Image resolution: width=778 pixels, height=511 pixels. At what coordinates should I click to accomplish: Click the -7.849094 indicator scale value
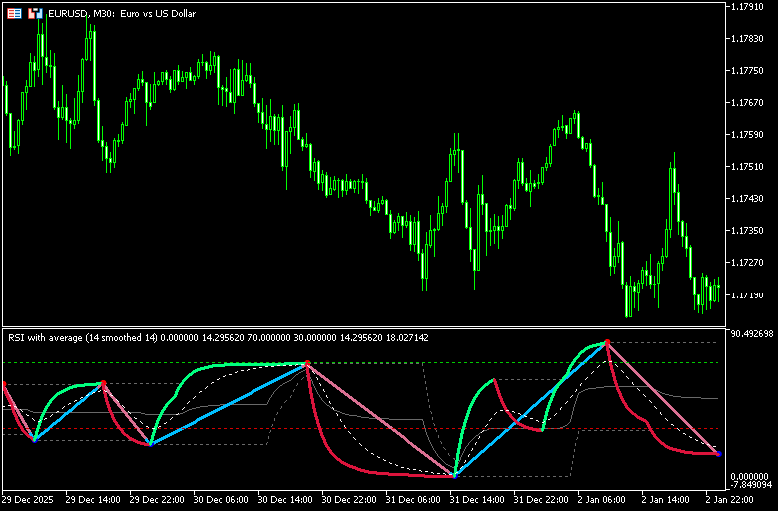[x=751, y=485]
